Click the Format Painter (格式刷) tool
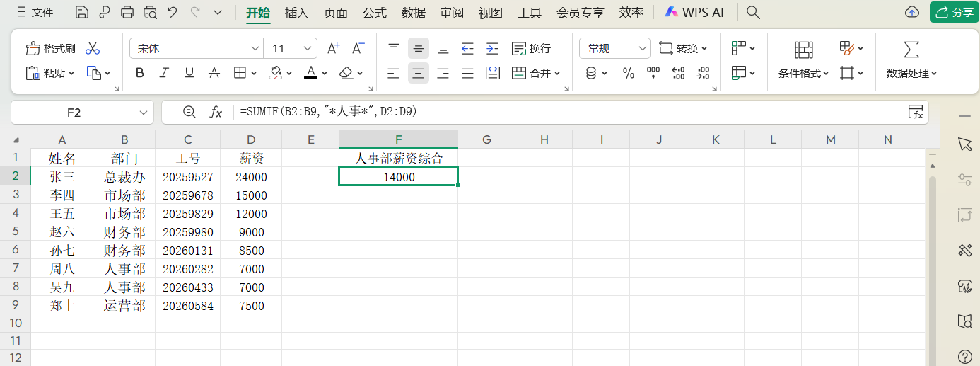This screenshot has width=980, height=366. click(51, 48)
